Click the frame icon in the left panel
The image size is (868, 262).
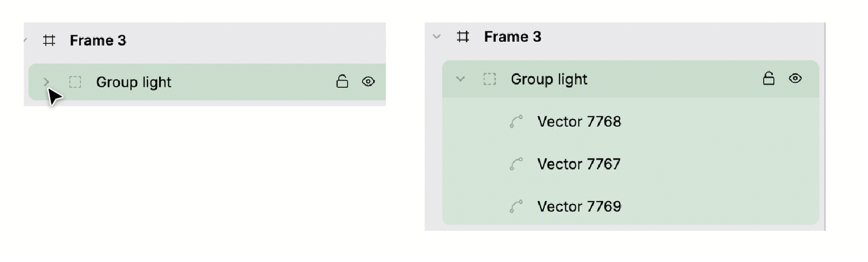49,41
